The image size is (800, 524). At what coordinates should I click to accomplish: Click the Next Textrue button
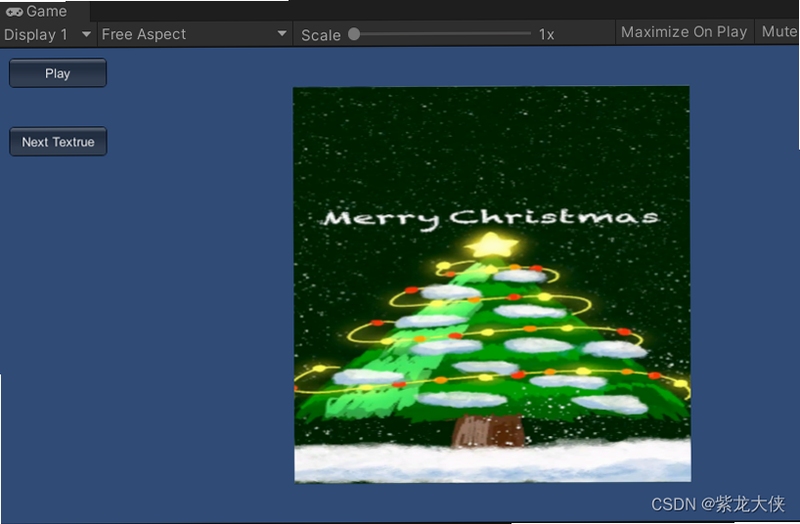tap(58, 141)
